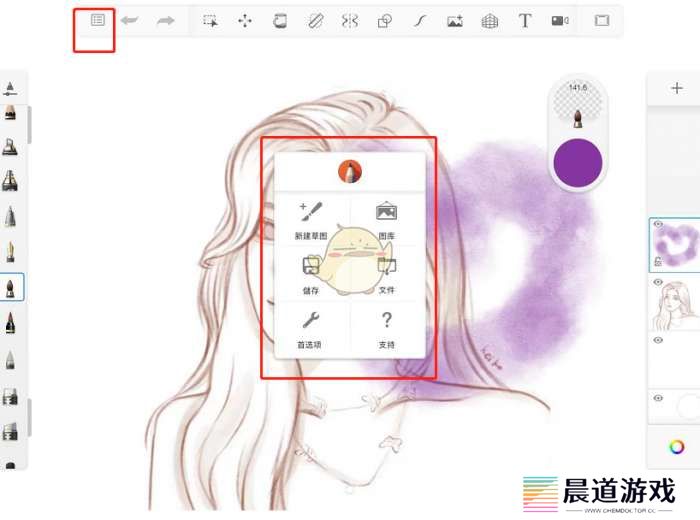This screenshot has width=700, height=520.
Task: Click the undo arrow
Action: tap(130, 20)
